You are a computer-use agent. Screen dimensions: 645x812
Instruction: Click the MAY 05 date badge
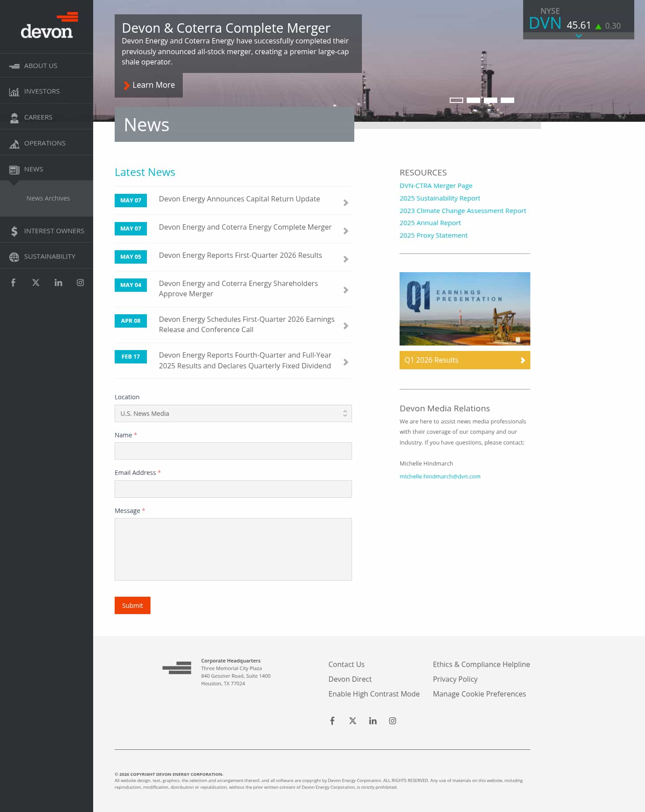pos(131,257)
